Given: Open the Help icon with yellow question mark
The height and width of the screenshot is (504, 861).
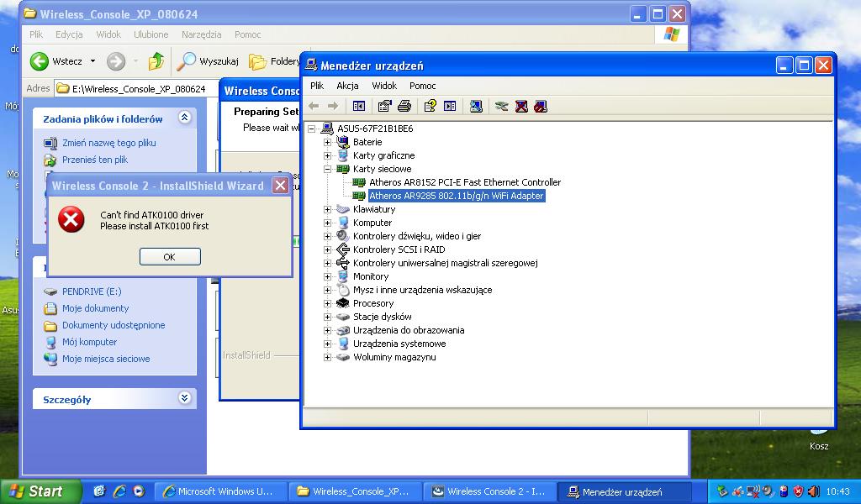Looking at the screenshot, I should click(x=430, y=107).
